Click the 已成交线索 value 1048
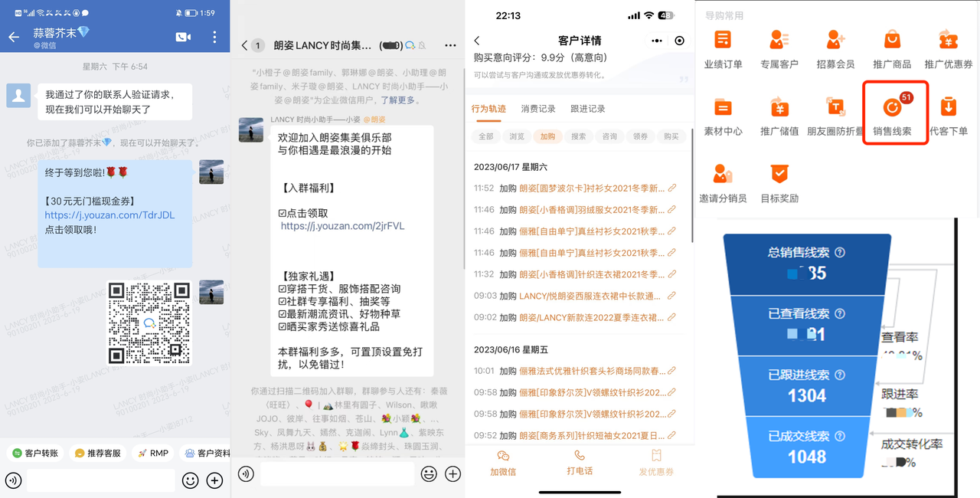This screenshot has width=980, height=498. (807, 457)
